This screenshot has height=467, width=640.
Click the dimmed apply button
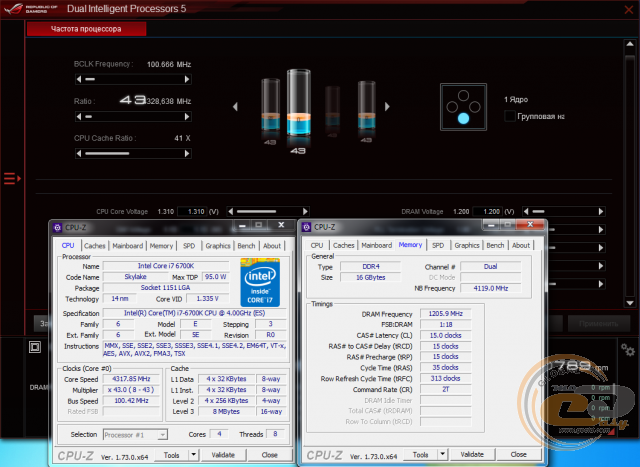(598, 324)
